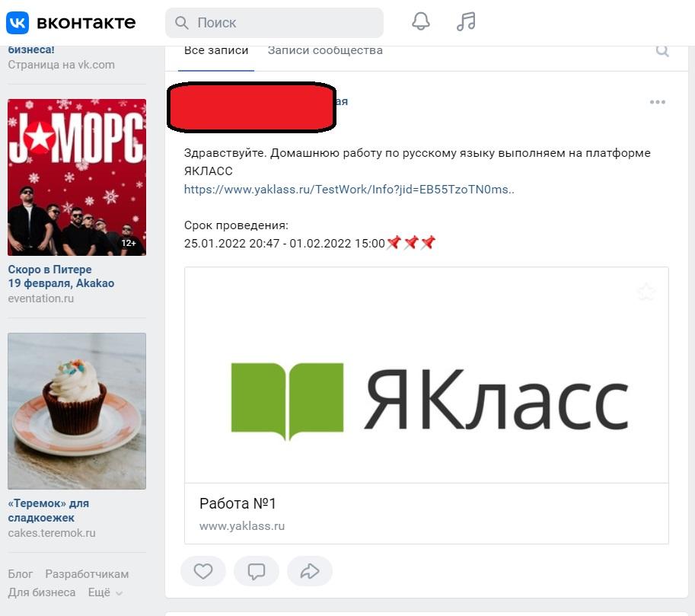Open post options three-dots menu
695x616 pixels.
[x=658, y=102]
